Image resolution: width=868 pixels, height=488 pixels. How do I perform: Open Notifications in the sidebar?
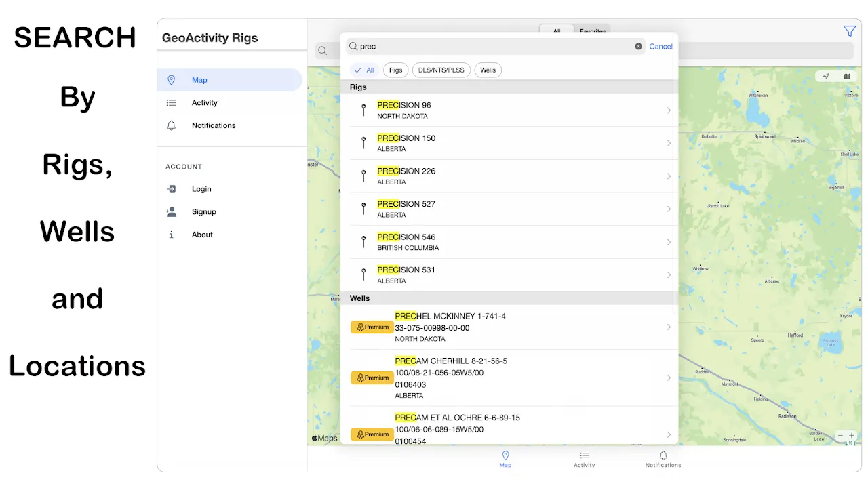230,125
